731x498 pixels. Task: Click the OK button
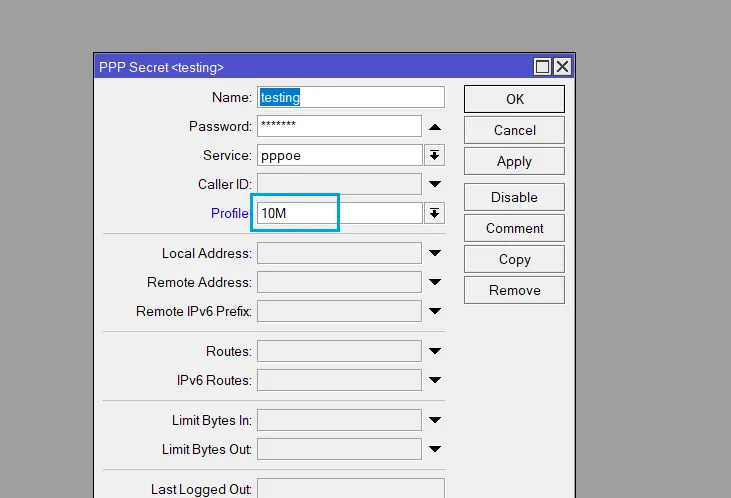coord(514,99)
